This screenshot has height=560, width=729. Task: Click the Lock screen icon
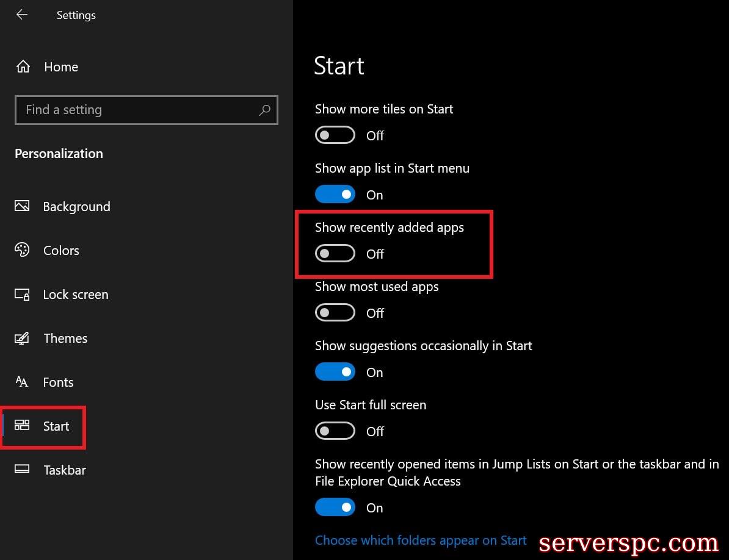click(x=22, y=295)
